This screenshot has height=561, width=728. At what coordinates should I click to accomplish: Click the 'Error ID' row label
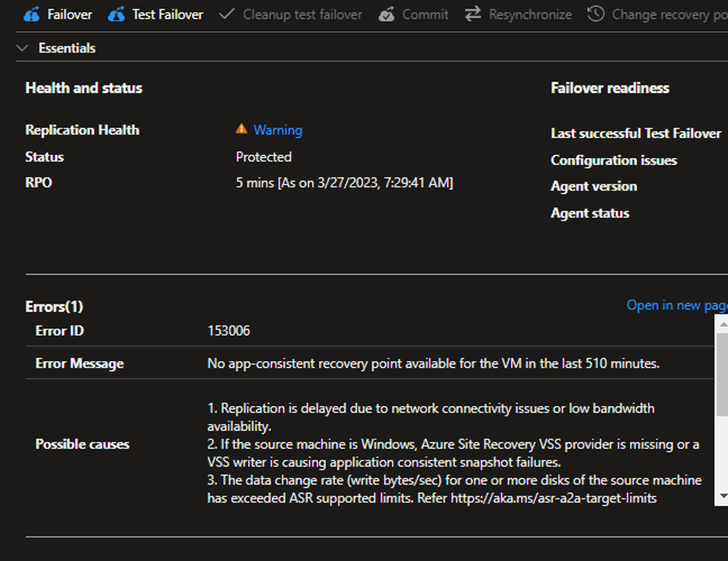60,330
